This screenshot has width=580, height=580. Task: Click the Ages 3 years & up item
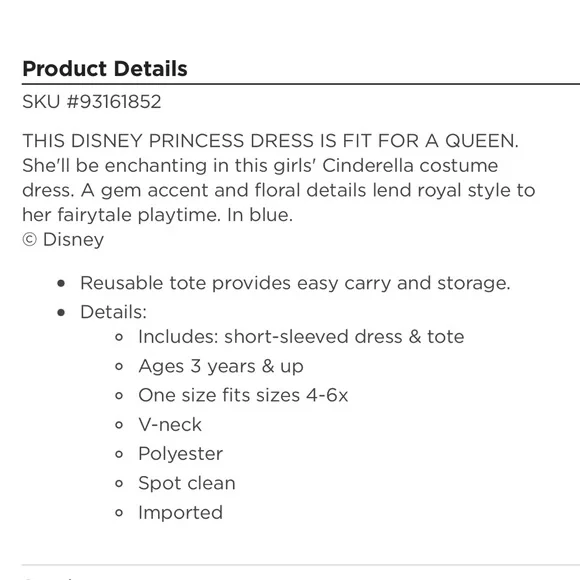(221, 367)
